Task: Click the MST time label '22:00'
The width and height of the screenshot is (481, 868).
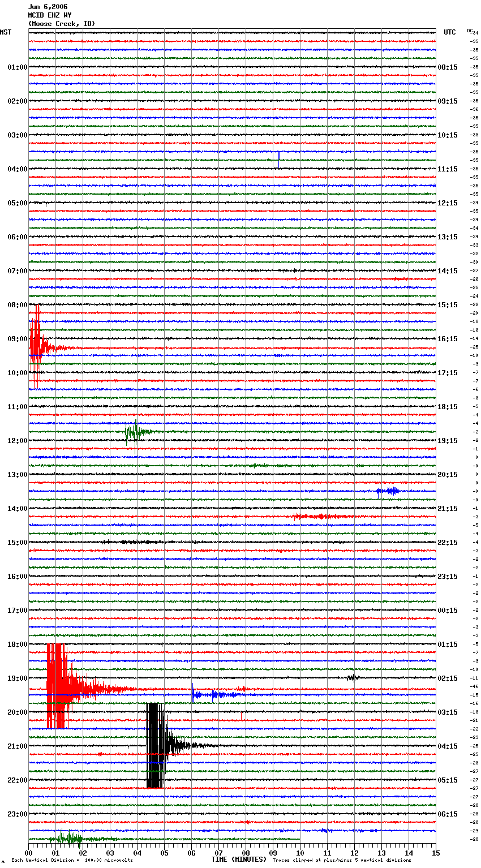Action: [18, 780]
